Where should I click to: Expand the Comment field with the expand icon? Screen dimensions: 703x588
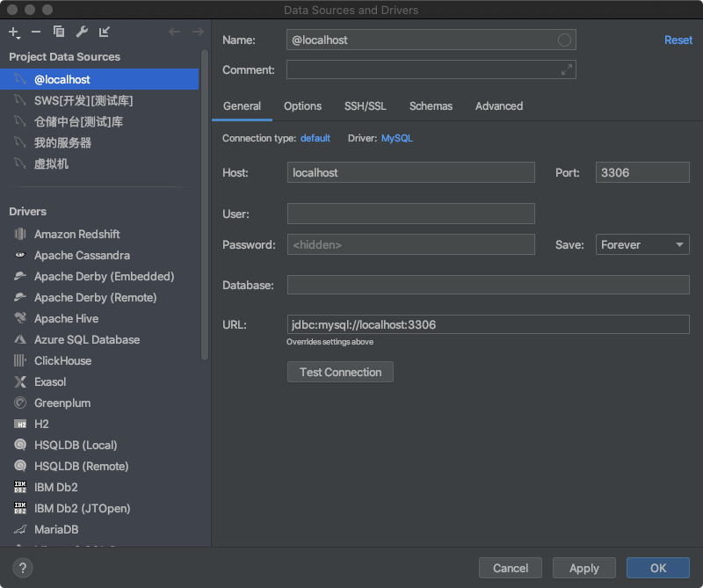(x=567, y=69)
